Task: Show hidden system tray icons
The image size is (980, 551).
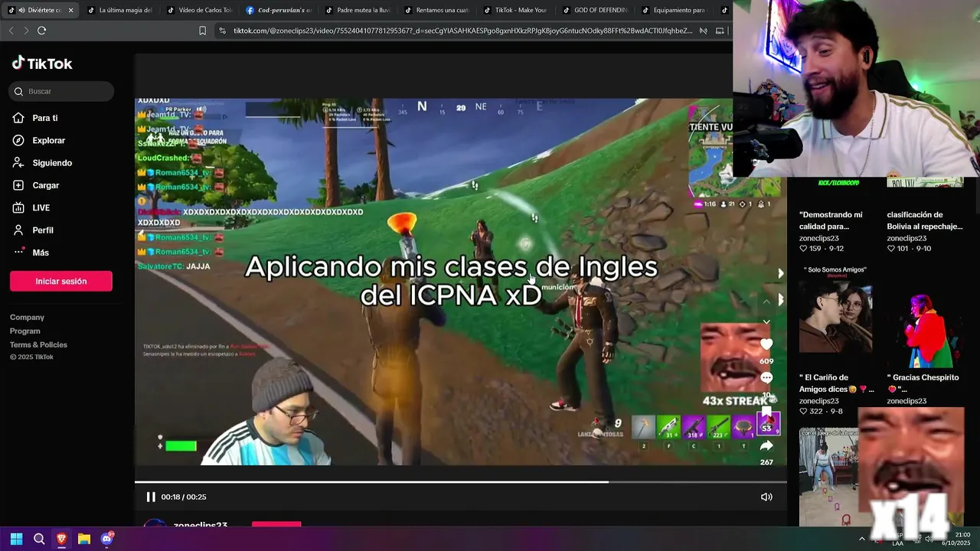Action: (x=862, y=539)
